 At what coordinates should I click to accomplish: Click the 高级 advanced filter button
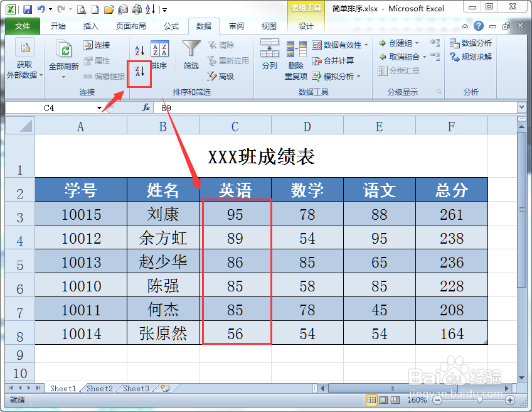tap(221, 76)
